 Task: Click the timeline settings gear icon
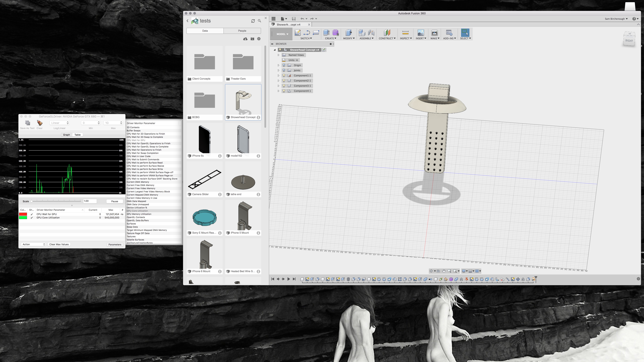(x=638, y=279)
